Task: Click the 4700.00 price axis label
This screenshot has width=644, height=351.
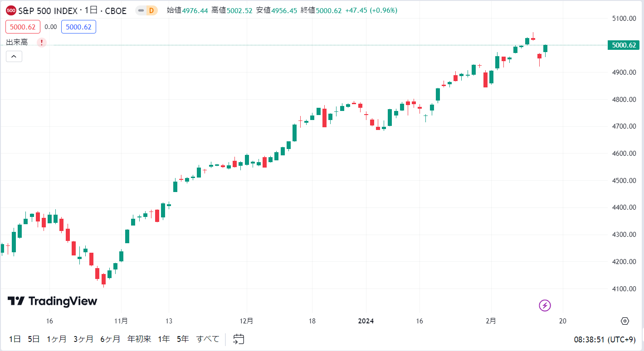Action: pos(624,126)
